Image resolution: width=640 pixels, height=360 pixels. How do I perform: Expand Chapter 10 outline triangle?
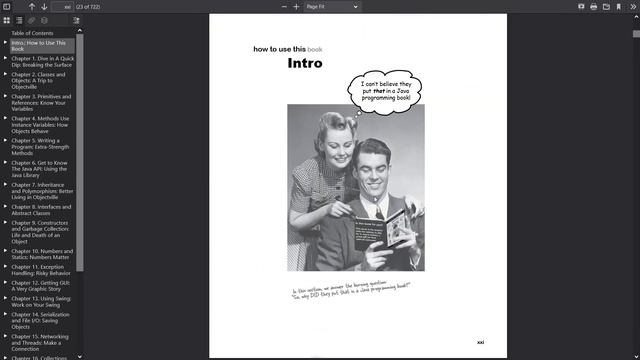point(5,250)
